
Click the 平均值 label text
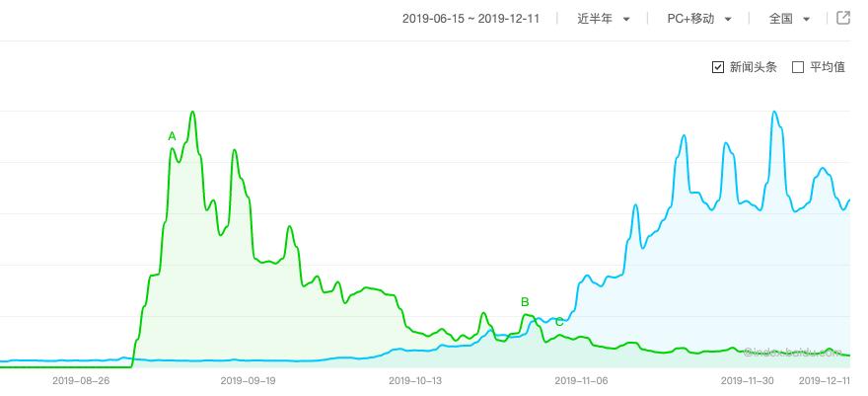click(828, 67)
